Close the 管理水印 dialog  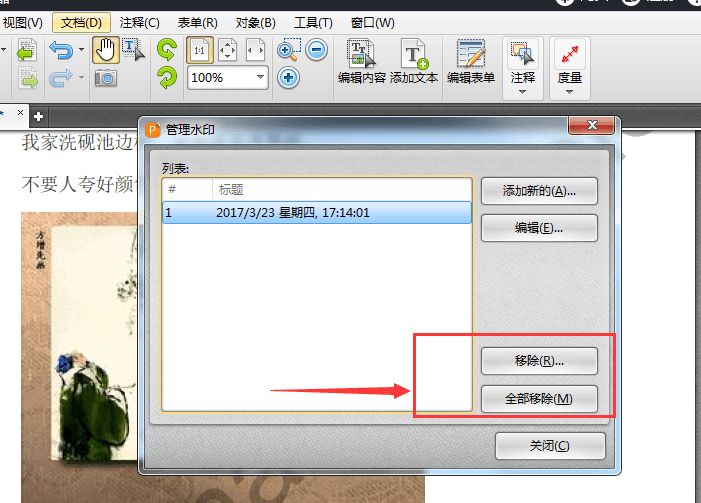592,125
